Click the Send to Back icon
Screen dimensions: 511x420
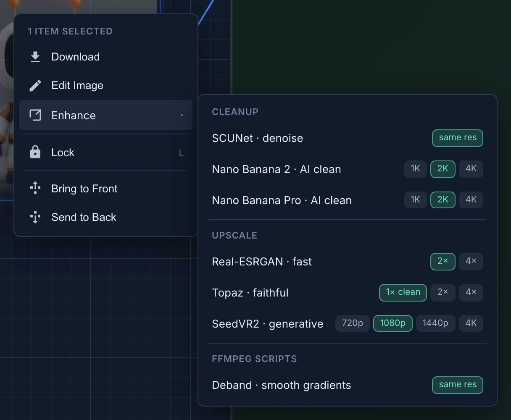(35, 217)
